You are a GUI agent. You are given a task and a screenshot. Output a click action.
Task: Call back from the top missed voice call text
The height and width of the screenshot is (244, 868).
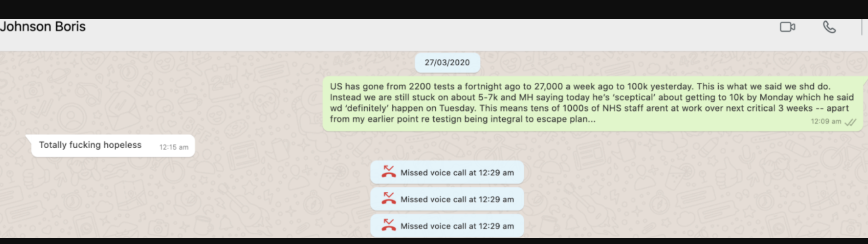[x=457, y=172]
